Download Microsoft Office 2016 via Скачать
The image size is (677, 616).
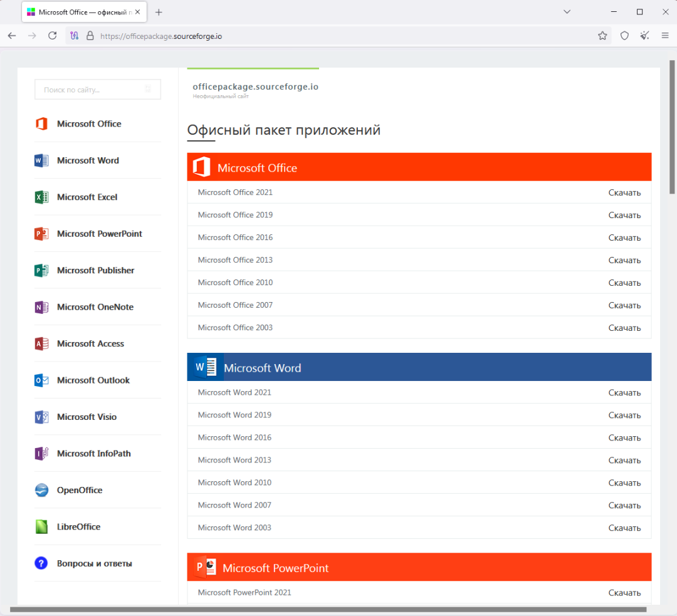pos(624,238)
